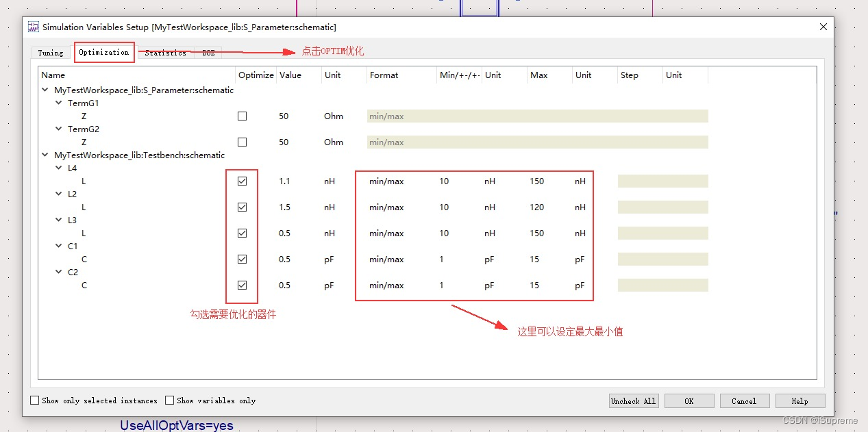Screen dimensions: 868x432
Task: Click the L4 Step input field
Action: pyautogui.click(x=662, y=181)
